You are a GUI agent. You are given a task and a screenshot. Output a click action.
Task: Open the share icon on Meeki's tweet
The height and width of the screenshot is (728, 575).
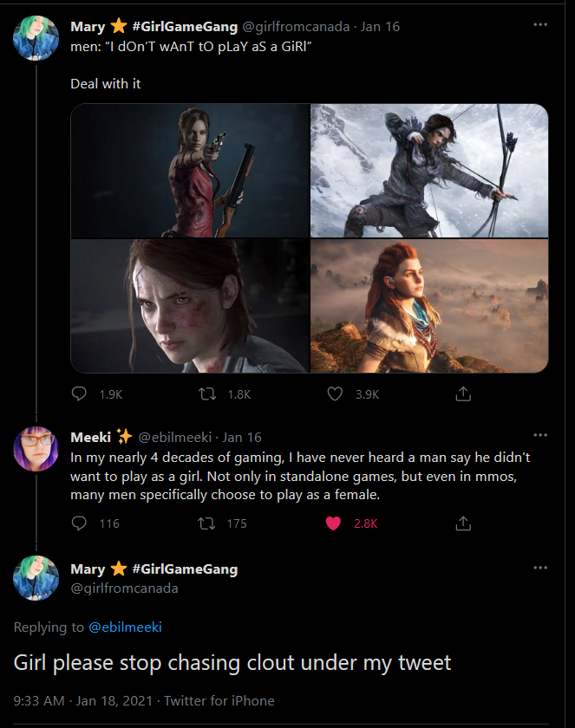pyautogui.click(x=463, y=523)
